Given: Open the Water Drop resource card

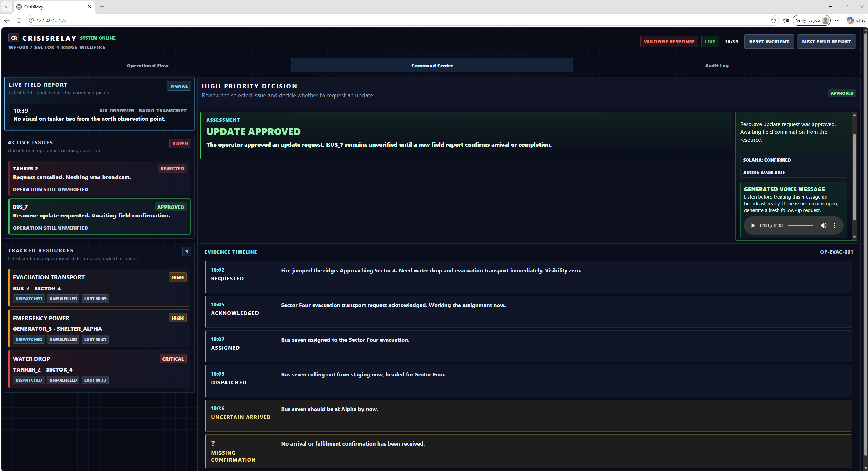Looking at the screenshot, I should [x=99, y=369].
